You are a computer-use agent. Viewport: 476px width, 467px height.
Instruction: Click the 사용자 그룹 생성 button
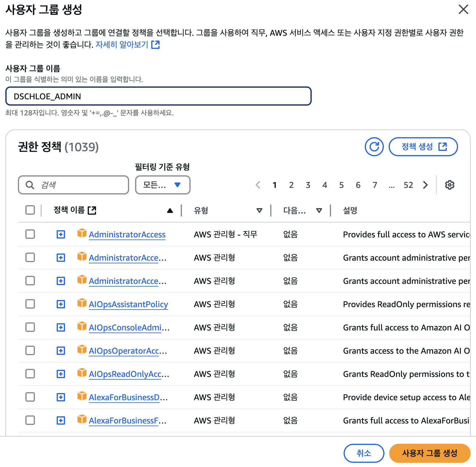430,453
